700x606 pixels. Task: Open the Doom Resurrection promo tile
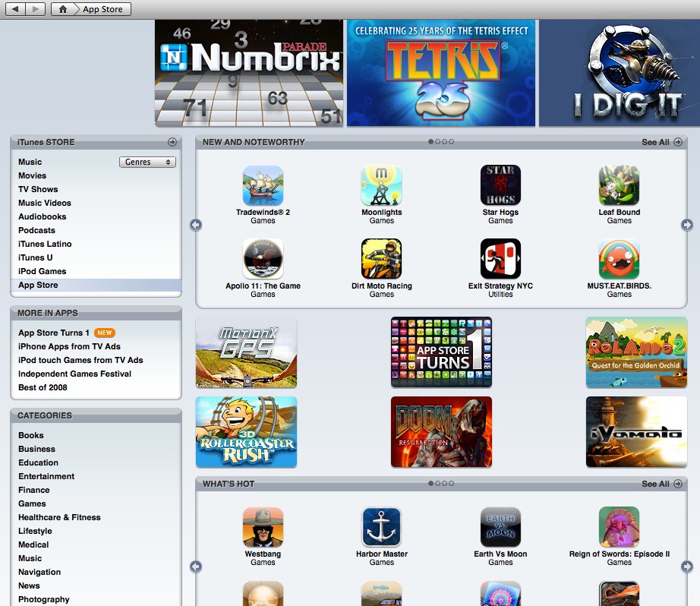click(x=442, y=432)
